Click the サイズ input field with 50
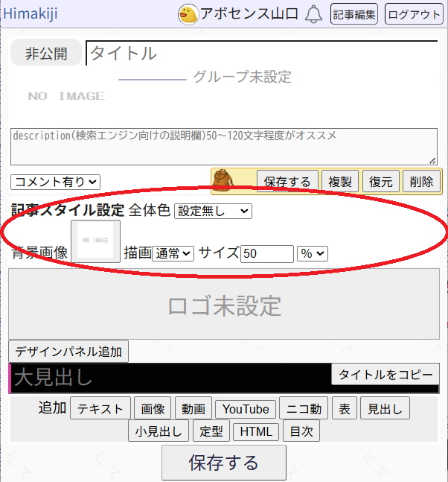The width and height of the screenshot is (448, 482). [267, 254]
